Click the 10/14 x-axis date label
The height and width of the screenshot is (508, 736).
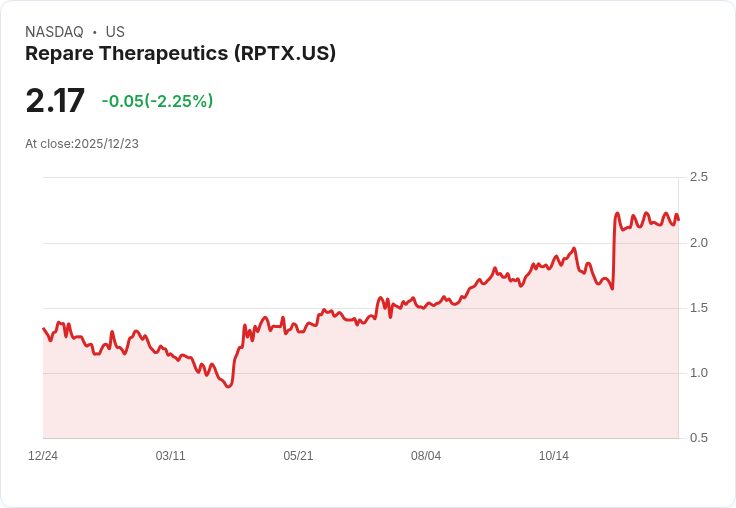coord(553,456)
